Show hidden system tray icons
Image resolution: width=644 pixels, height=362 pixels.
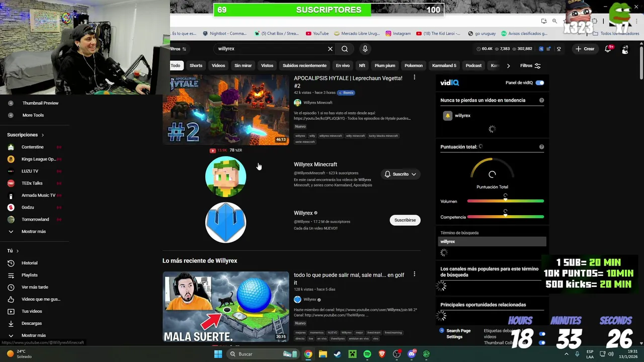coord(567,354)
